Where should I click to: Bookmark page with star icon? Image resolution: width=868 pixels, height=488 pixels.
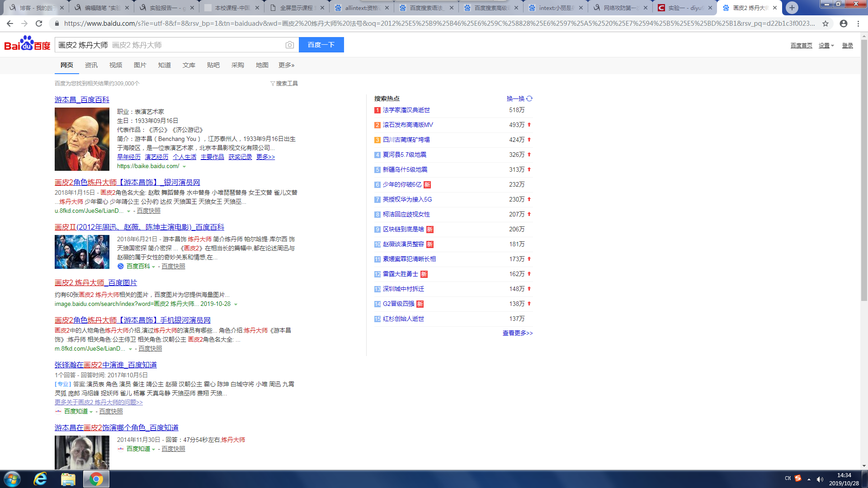tap(826, 23)
